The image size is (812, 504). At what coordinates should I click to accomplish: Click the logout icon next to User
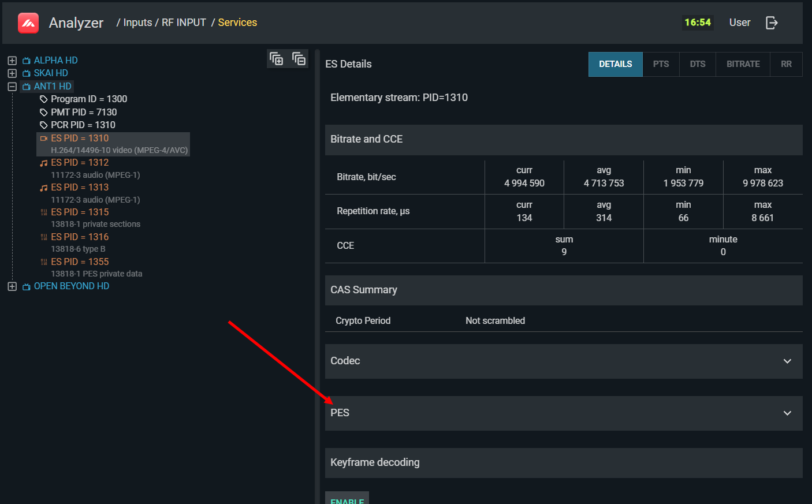pyautogui.click(x=772, y=23)
